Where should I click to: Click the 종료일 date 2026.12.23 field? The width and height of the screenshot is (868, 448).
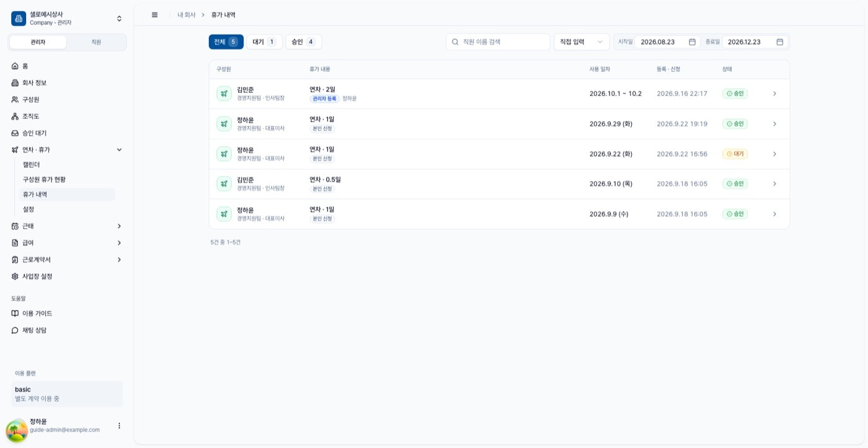click(x=755, y=42)
